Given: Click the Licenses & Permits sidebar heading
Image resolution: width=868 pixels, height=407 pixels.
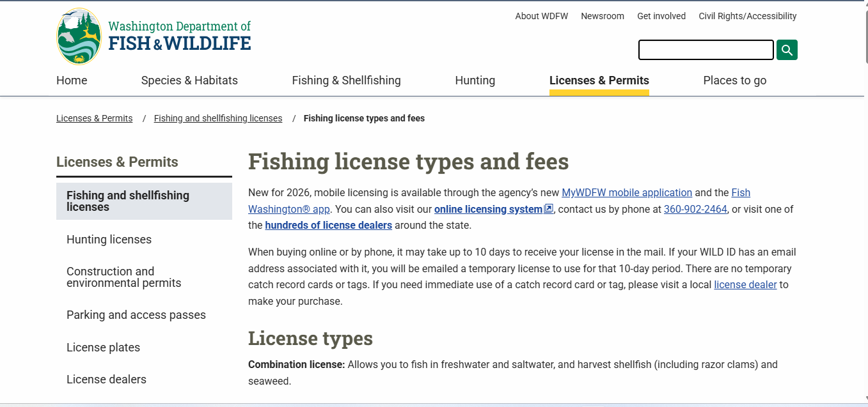Looking at the screenshot, I should click(117, 162).
